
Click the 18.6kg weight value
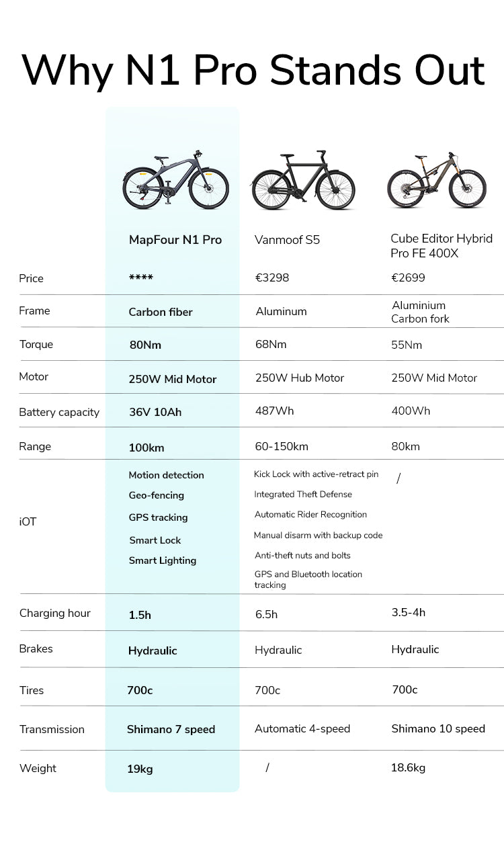(x=408, y=767)
